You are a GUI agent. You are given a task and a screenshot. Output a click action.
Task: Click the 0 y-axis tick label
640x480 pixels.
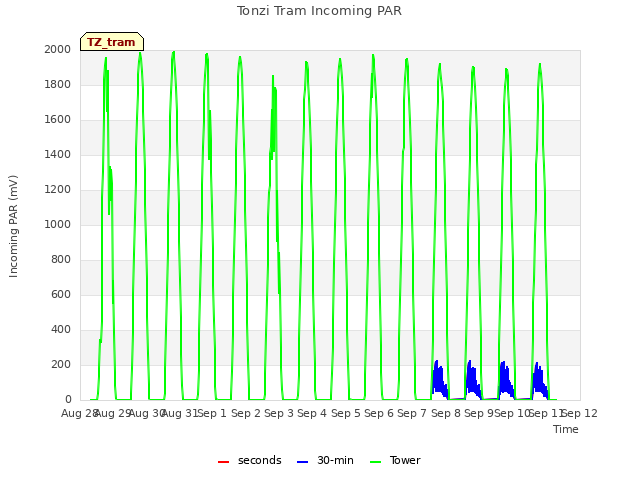point(68,400)
